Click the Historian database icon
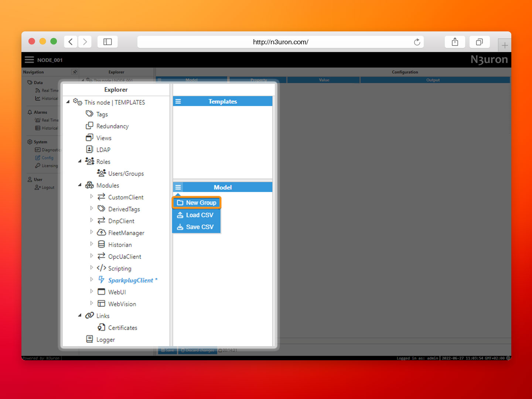Image resolution: width=532 pixels, height=399 pixels. (101, 244)
